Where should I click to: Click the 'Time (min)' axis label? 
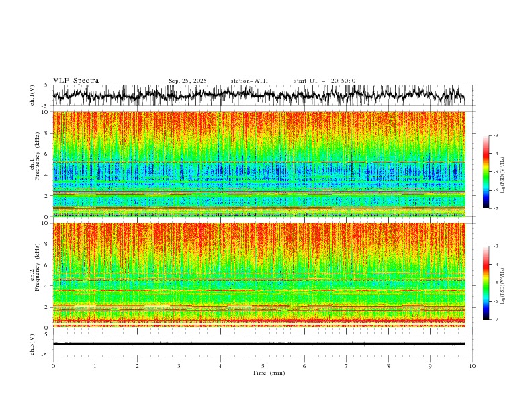[x=269, y=373]
